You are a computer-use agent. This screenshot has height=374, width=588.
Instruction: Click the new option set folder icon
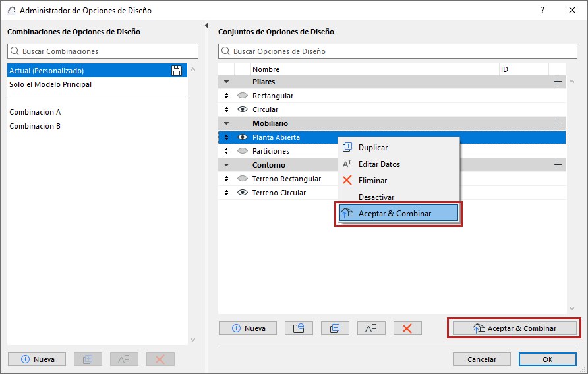click(x=299, y=328)
